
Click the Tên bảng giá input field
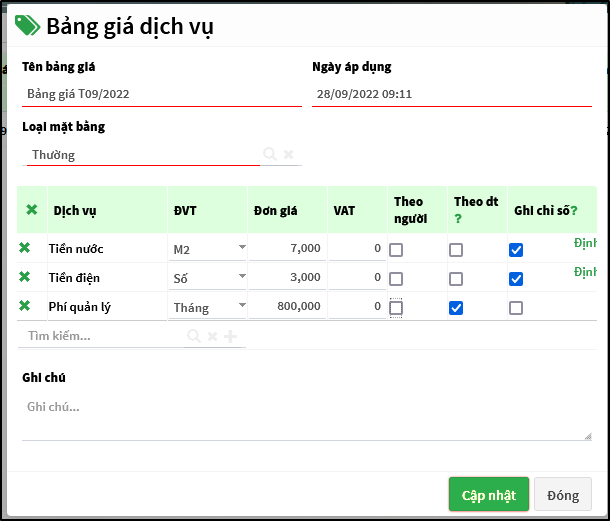161,94
